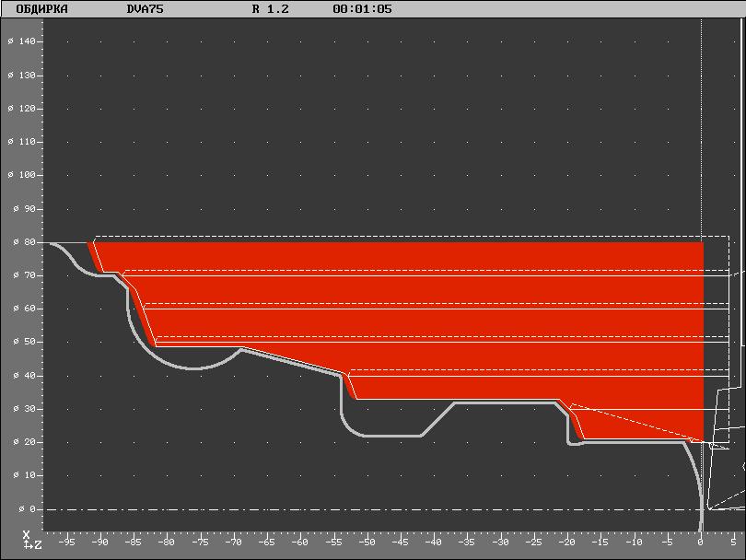Click the 00:01:05 machining time

tap(363, 9)
